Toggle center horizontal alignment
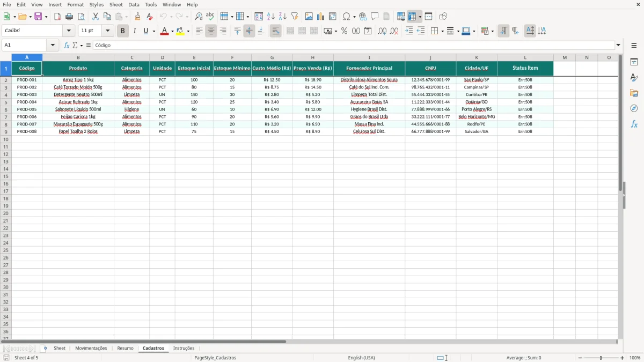This screenshot has width=644, height=362. click(x=211, y=31)
